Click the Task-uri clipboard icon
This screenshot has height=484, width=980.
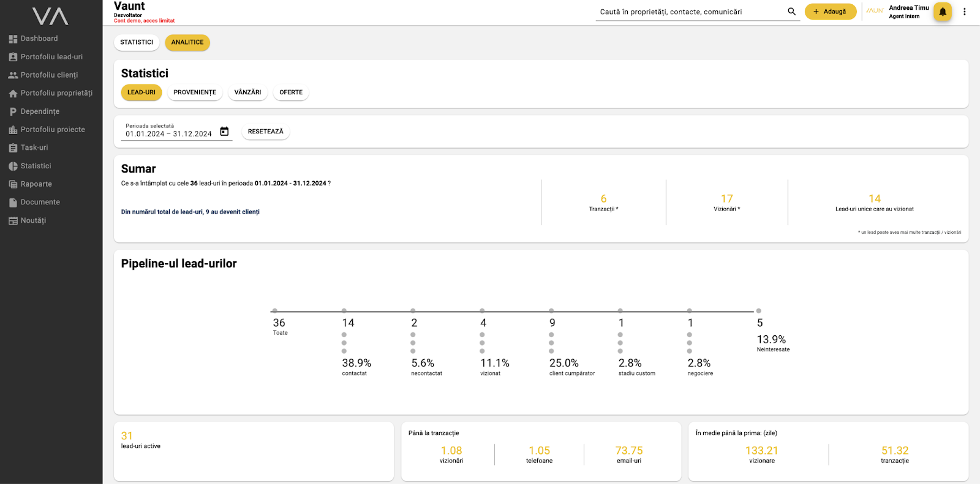coord(13,148)
